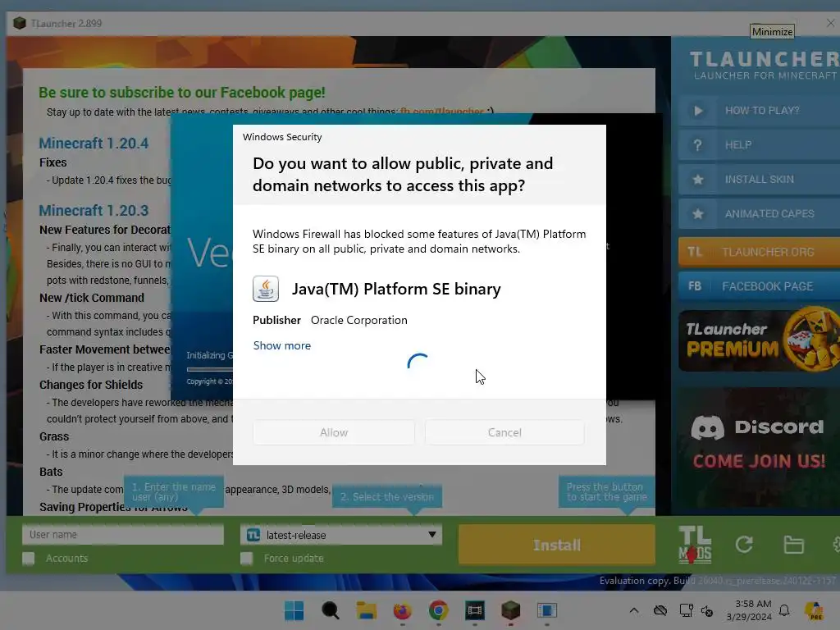Open the HELP sidebar item
The image size is (840, 630).
click(x=759, y=145)
